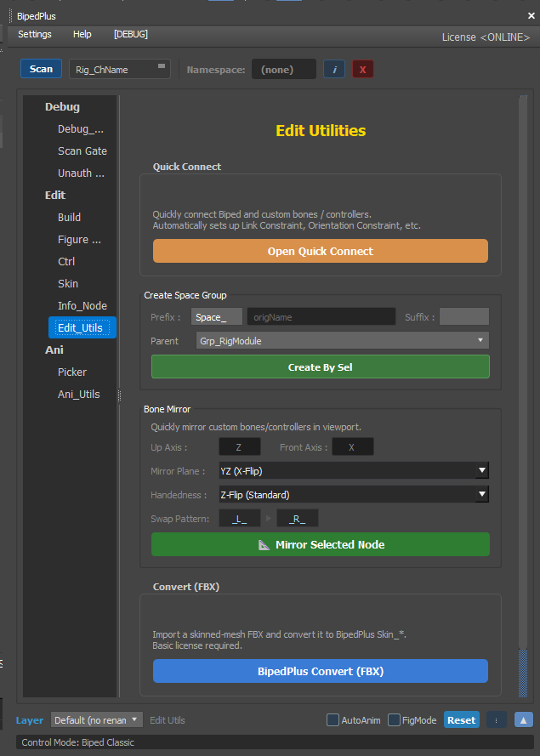Click the Reset button
Screen dimensions: 540x756
point(462,720)
